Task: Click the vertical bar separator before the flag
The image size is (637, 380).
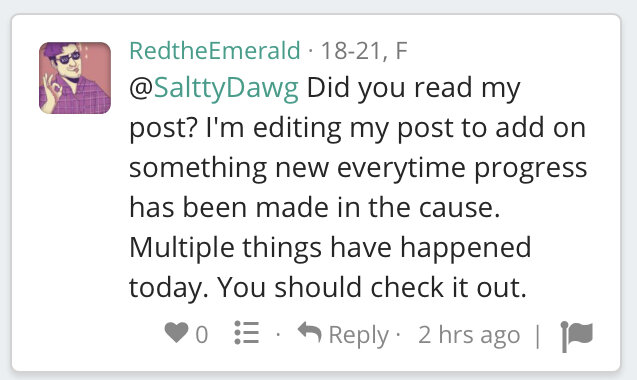Action: coord(538,336)
